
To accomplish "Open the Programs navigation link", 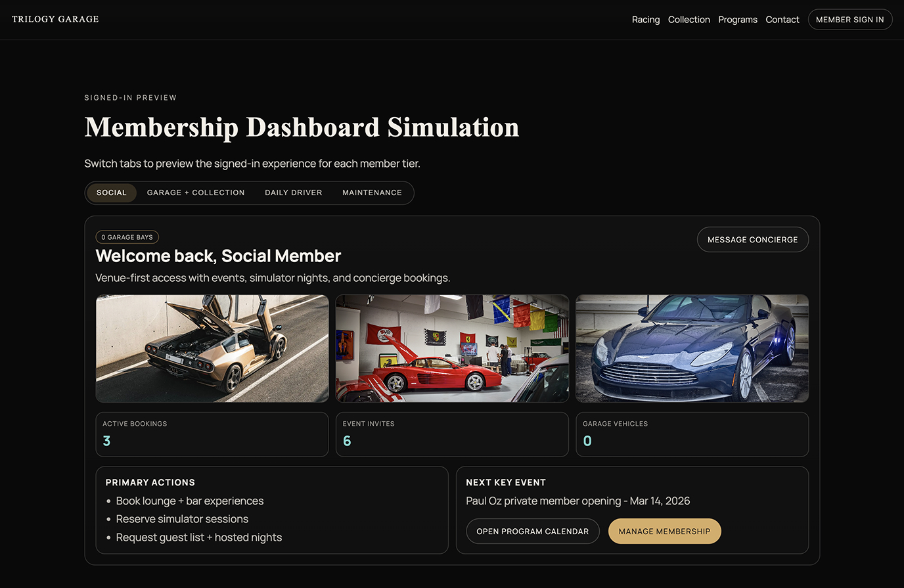I will 737,19.
